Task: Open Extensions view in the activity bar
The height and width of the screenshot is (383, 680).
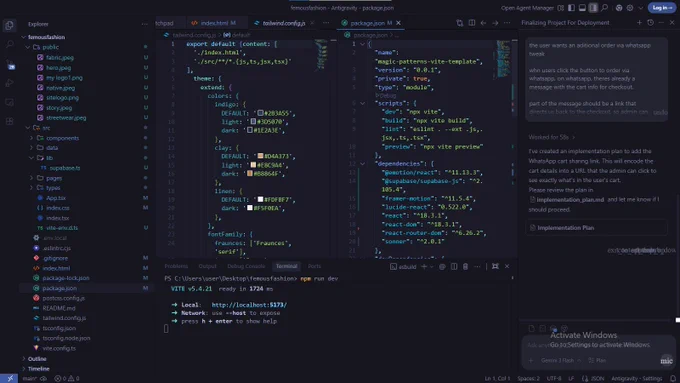Action: [x=10, y=121]
